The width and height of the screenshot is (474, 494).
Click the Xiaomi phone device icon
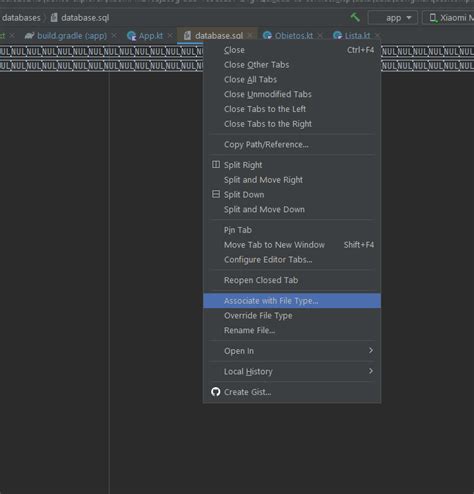pos(433,18)
